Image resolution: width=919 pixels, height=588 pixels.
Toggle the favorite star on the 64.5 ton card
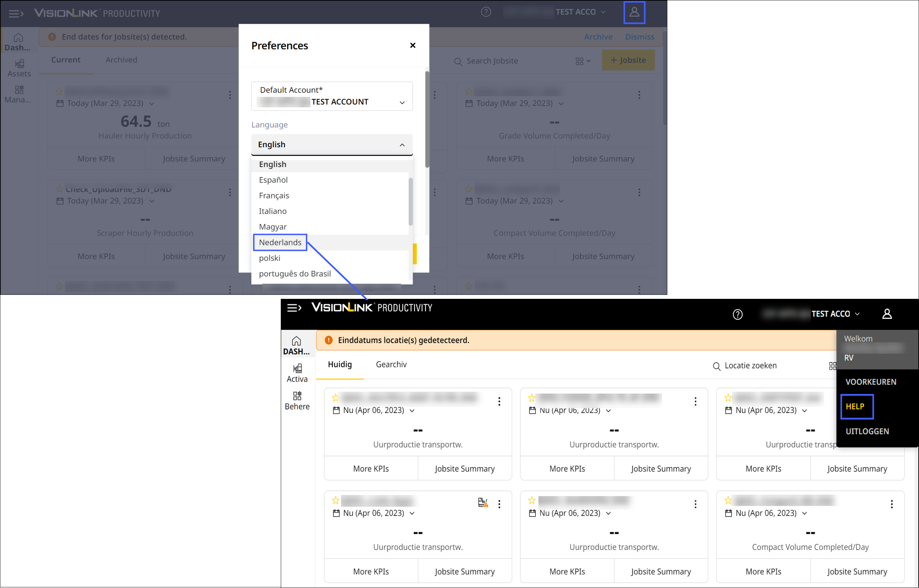pyautogui.click(x=59, y=92)
